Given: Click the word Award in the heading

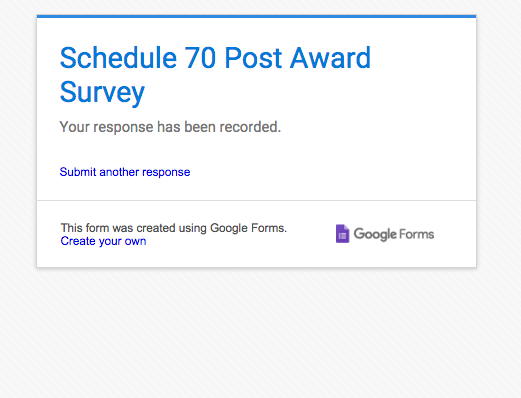Looking at the screenshot, I should point(330,58).
